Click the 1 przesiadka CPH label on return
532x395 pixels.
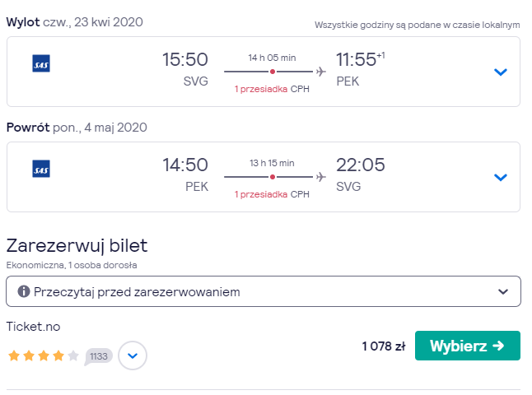coord(272,194)
